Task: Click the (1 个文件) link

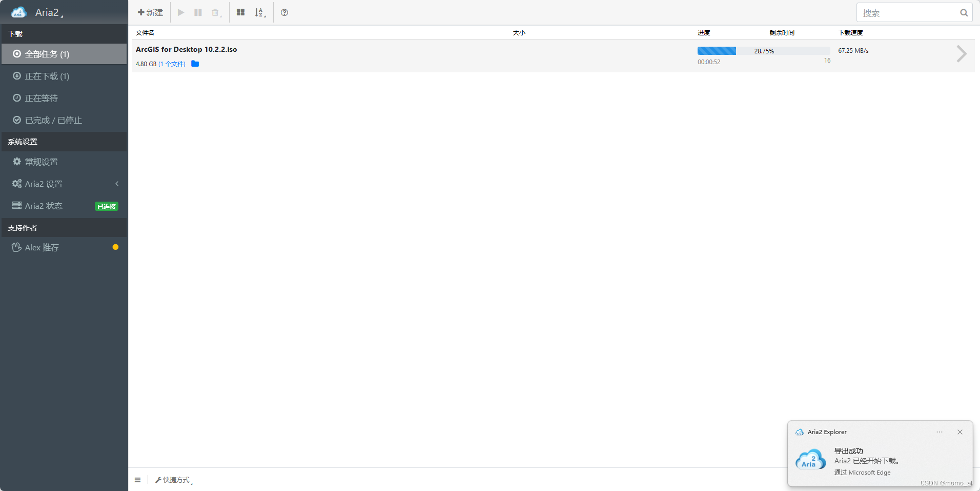Action: pos(172,64)
